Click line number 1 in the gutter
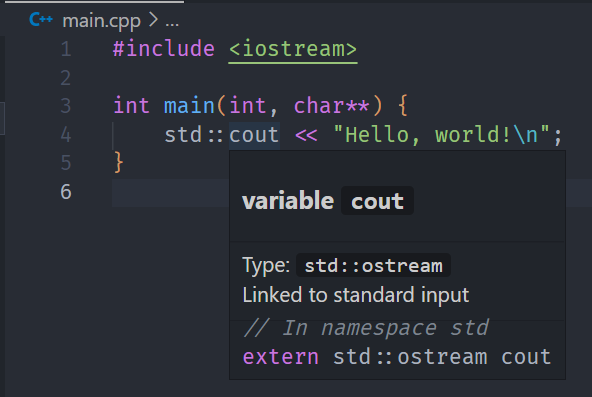592x397 pixels. [x=66, y=49]
